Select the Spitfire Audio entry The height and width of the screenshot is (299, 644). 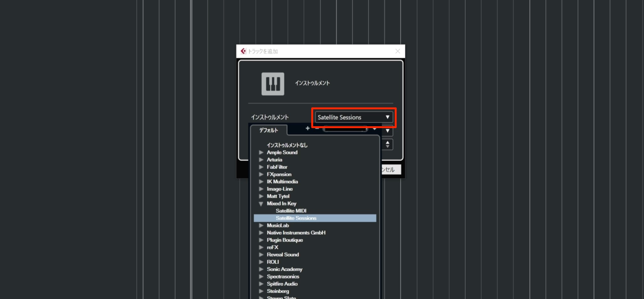(282, 284)
